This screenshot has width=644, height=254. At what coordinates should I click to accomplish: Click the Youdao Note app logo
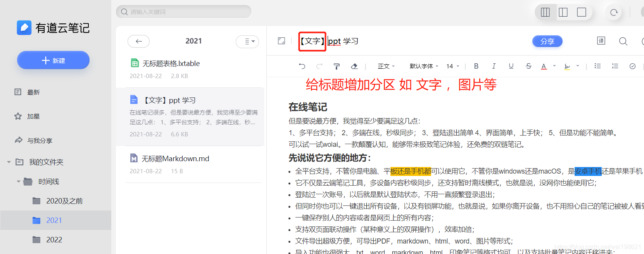click(24, 28)
